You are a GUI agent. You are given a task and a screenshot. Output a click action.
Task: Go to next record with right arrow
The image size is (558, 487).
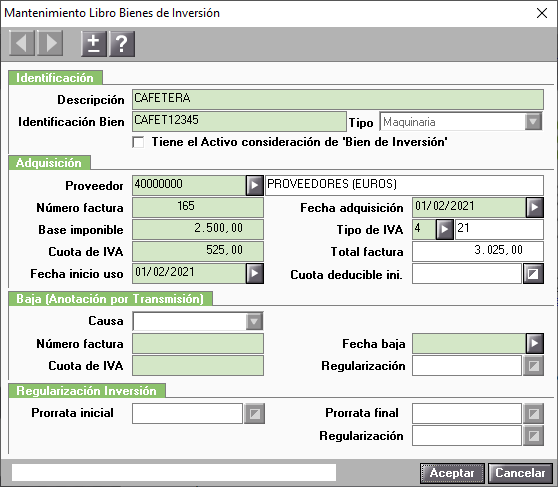coord(50,43)
